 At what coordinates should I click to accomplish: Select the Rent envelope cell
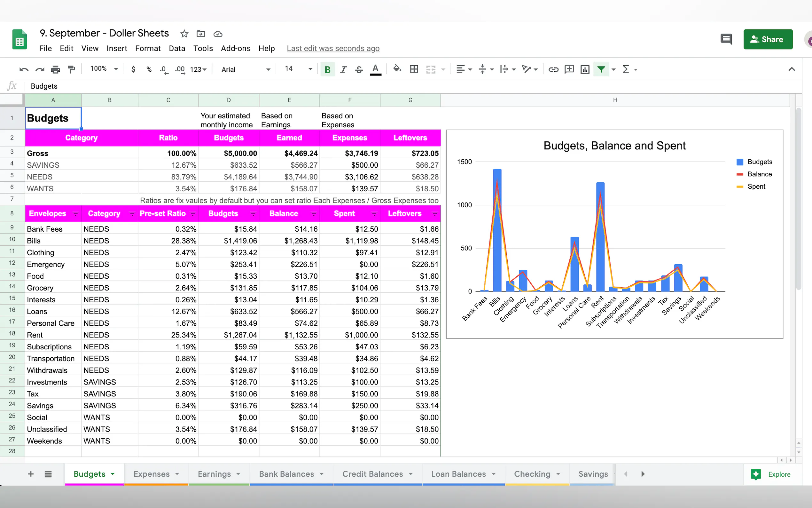click(x=53, y=335)
